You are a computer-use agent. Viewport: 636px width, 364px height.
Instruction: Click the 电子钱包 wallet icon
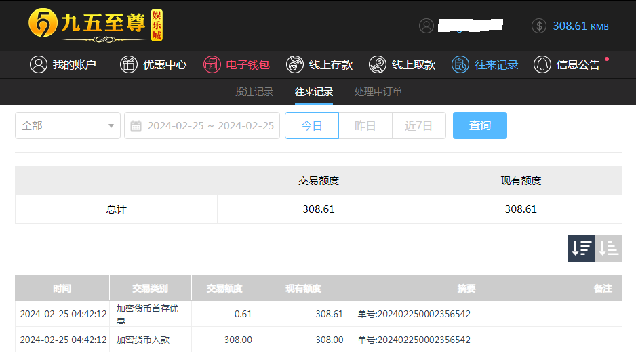pyautogui.click(x=212, y=64)
